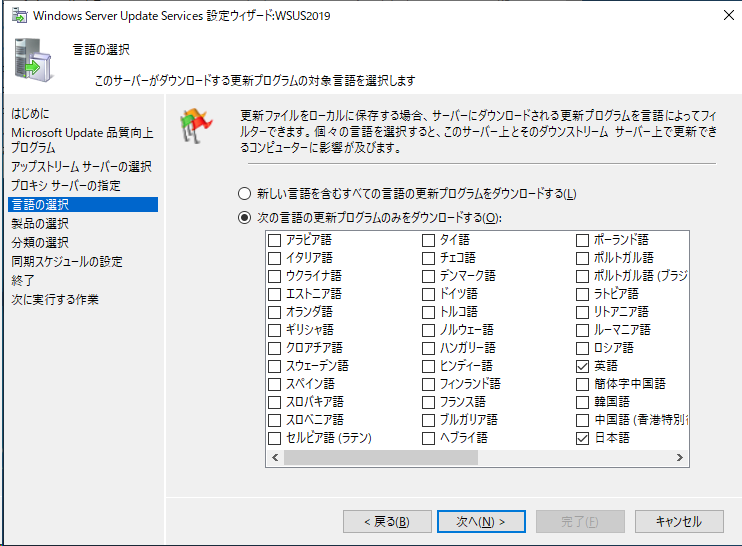Click the 次へ(N) next button

[481, 521]
